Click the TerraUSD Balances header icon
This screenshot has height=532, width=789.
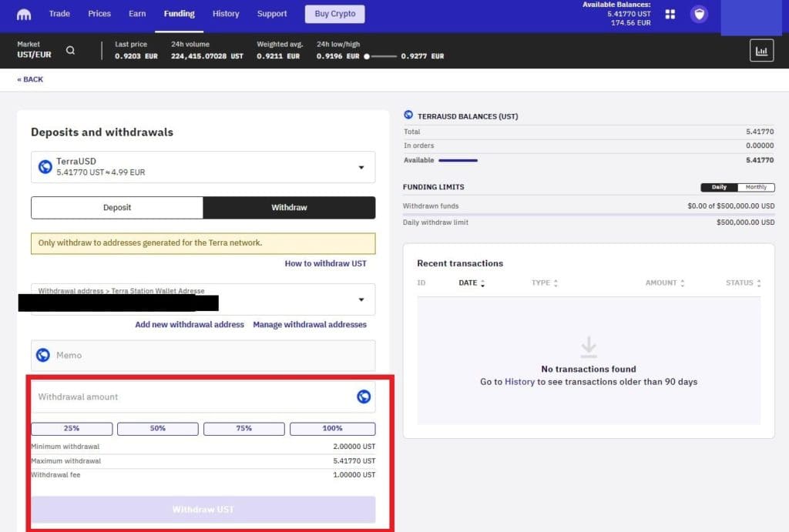click(408, 115)
